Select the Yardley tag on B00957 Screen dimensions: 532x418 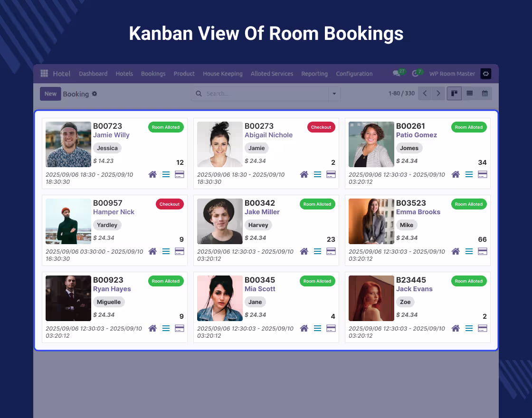pyautogui.click(x=107, y=225)
